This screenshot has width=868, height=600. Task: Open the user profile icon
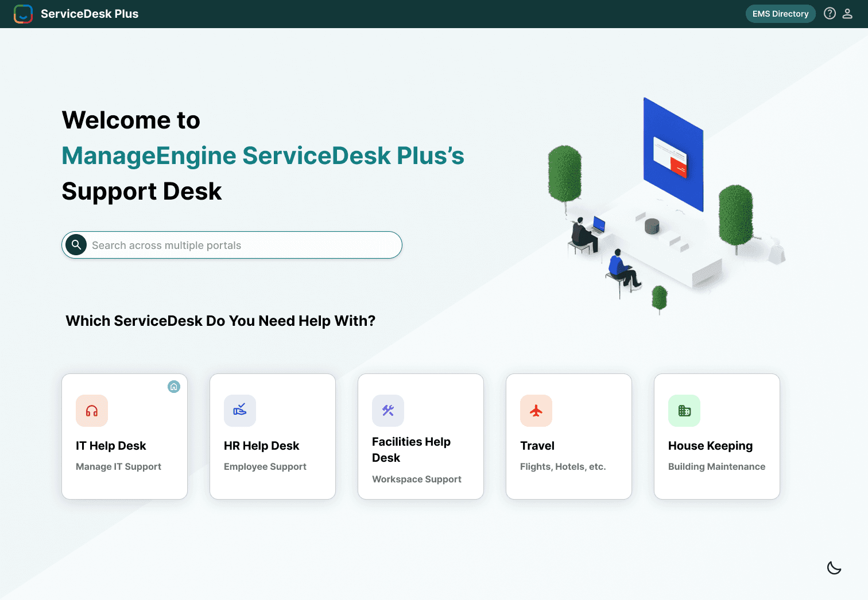click(847, 14)
